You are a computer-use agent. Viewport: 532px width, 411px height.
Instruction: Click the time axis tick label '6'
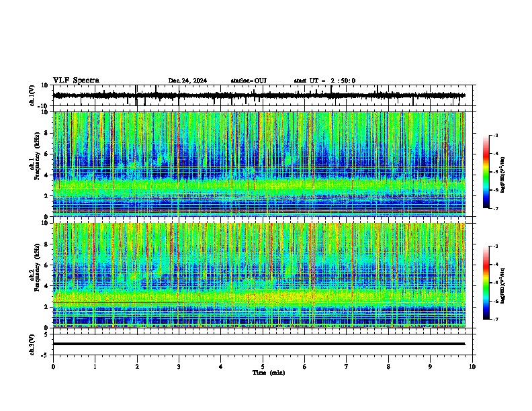pyautogui.click(x=304, y=367)
